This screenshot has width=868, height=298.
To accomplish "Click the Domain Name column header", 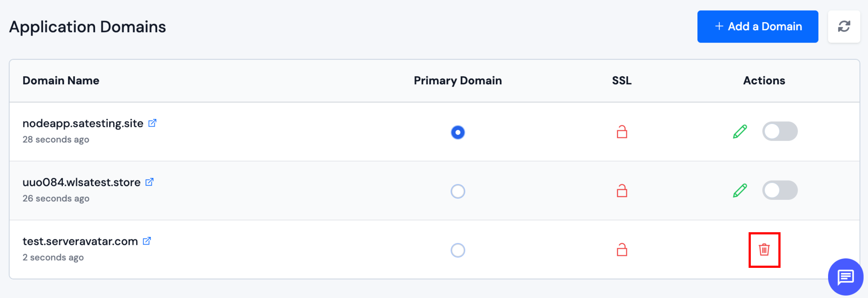I will (x=61, y=80).
